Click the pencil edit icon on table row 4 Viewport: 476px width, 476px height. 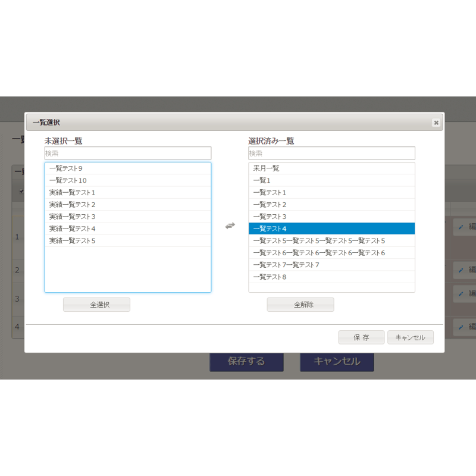461,326
